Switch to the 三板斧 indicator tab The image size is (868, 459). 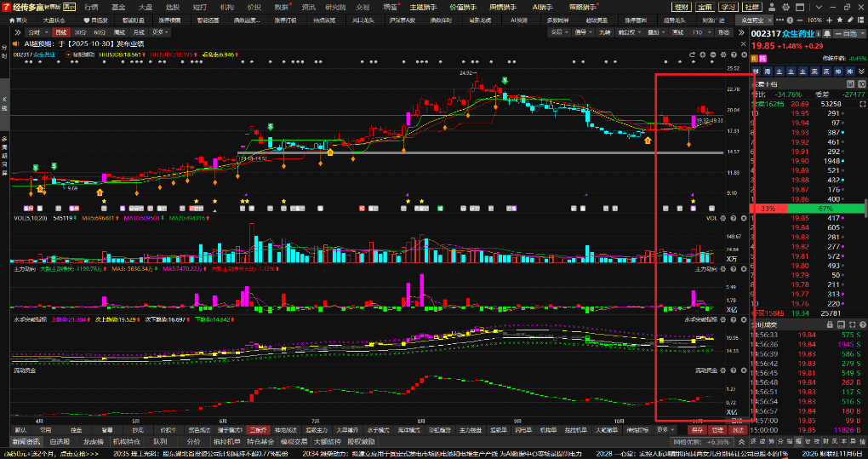[x=259, y=430]
